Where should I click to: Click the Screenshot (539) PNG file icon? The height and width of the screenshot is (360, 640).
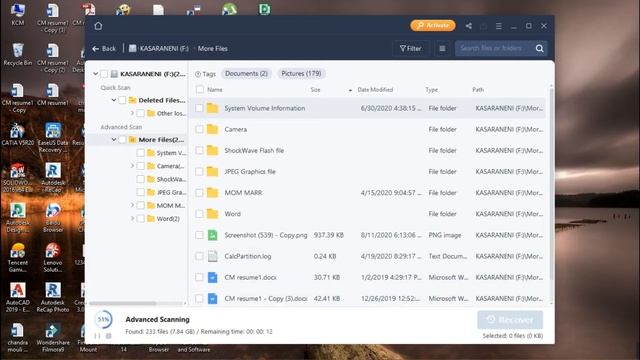pyautogui.click(x=212, y=235)
